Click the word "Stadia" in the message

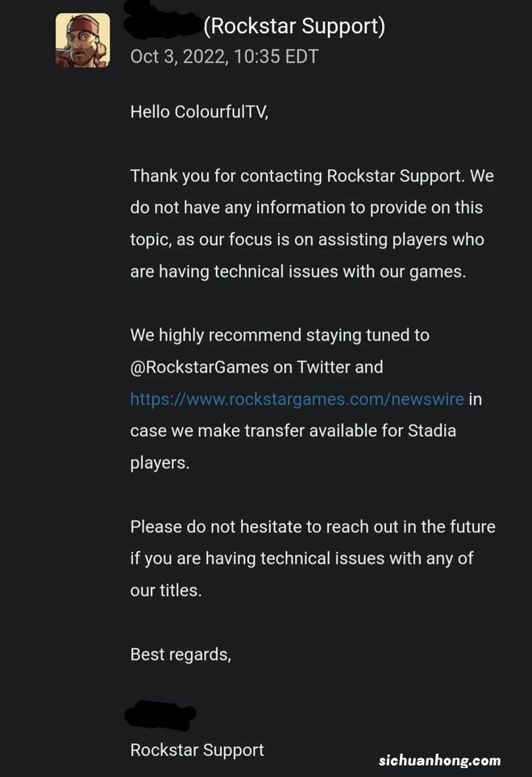coord(429,431)
